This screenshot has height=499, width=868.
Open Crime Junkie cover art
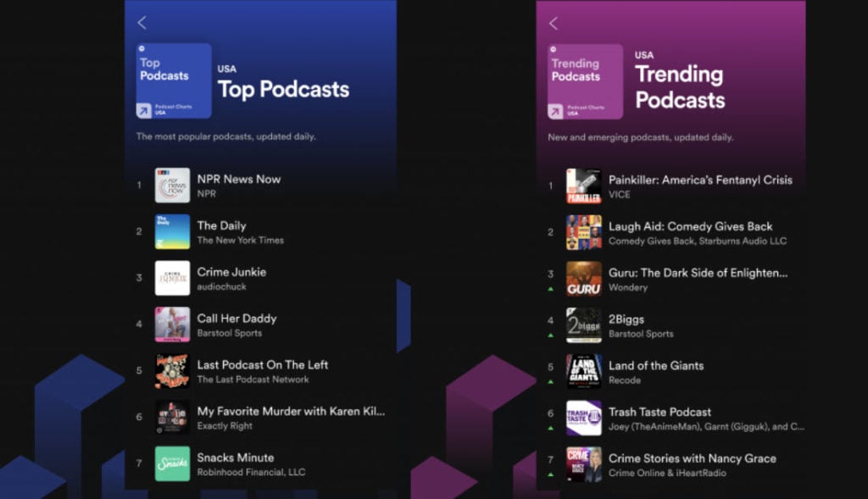tap(172, 278)
